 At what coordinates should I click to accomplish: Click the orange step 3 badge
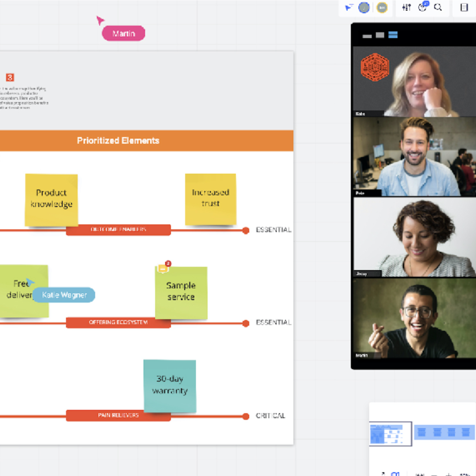point(10,77)
